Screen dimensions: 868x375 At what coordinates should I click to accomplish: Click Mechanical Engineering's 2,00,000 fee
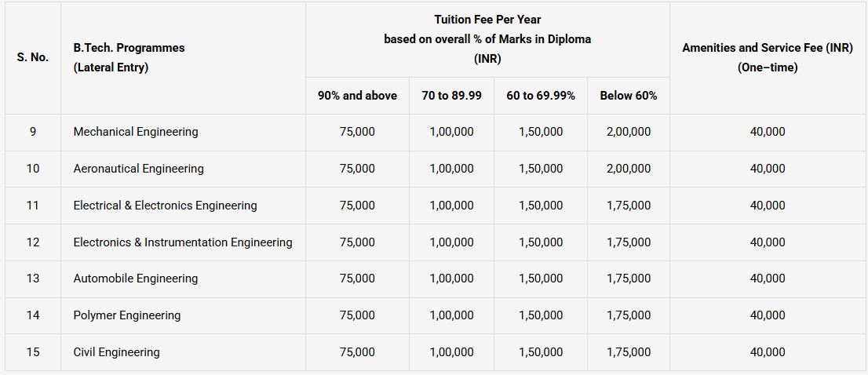point(629,132)
